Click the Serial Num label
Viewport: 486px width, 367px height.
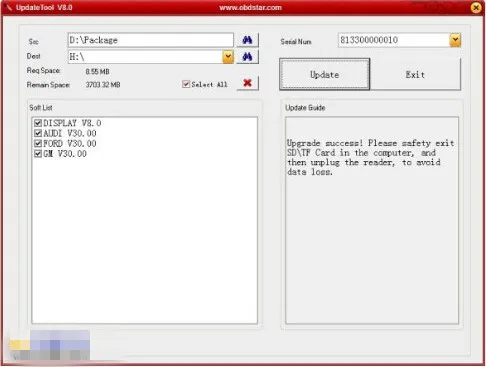click(296, 42)
